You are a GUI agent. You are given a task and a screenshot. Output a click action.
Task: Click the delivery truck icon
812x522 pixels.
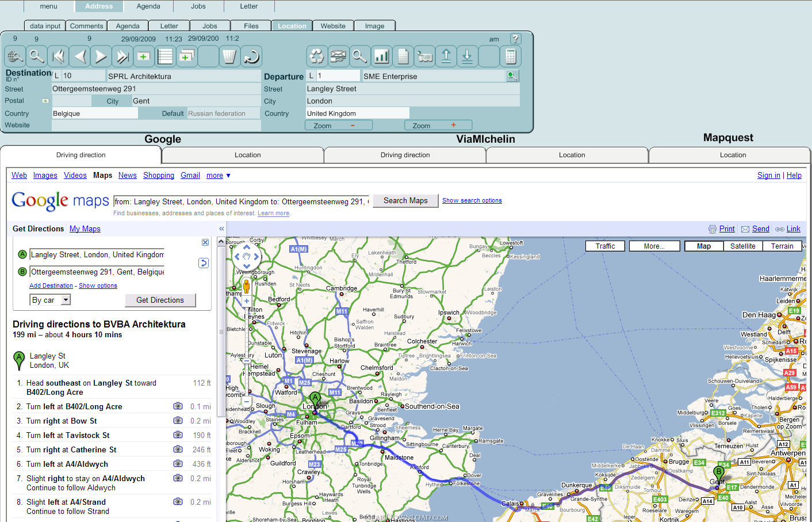coord(424,56)
